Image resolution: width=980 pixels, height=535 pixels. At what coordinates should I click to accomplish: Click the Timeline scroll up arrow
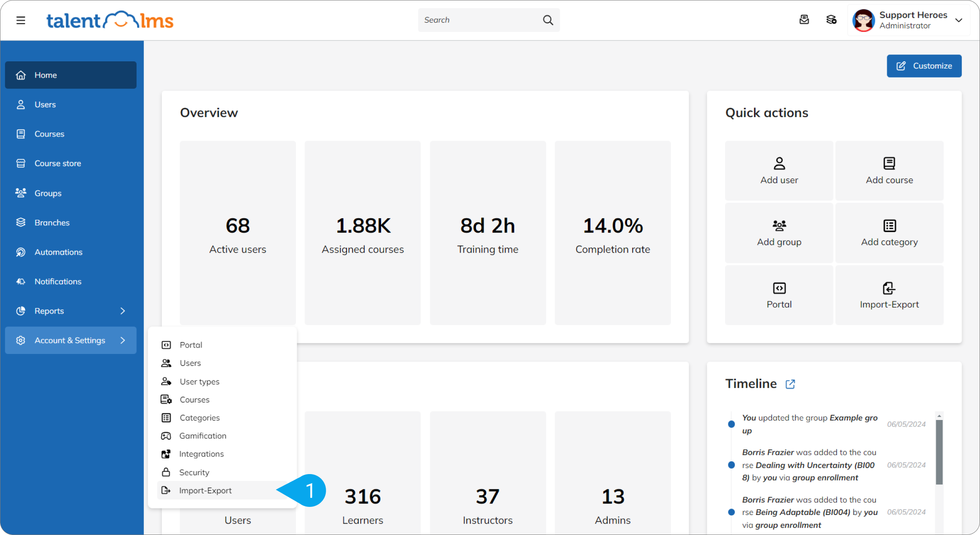[939, 416]
